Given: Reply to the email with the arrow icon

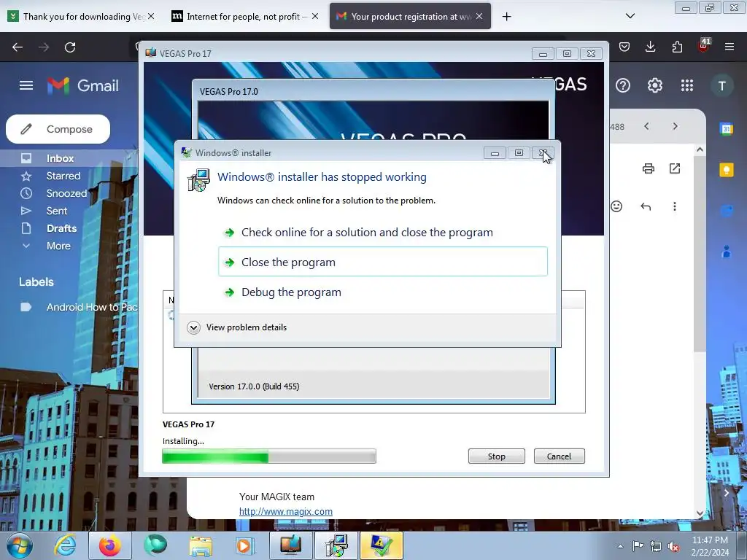Looking at the screenshot, I should [x=646, y=206].
